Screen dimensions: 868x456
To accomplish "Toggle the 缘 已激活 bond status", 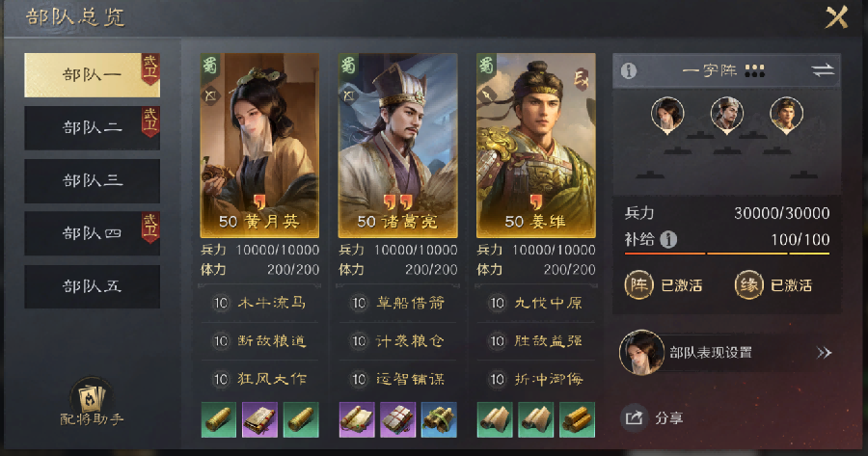I will coord(773,285).
